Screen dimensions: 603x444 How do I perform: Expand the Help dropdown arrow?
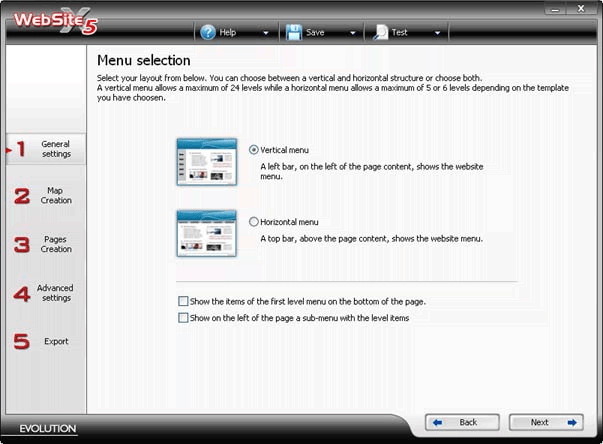pos(266,33)
